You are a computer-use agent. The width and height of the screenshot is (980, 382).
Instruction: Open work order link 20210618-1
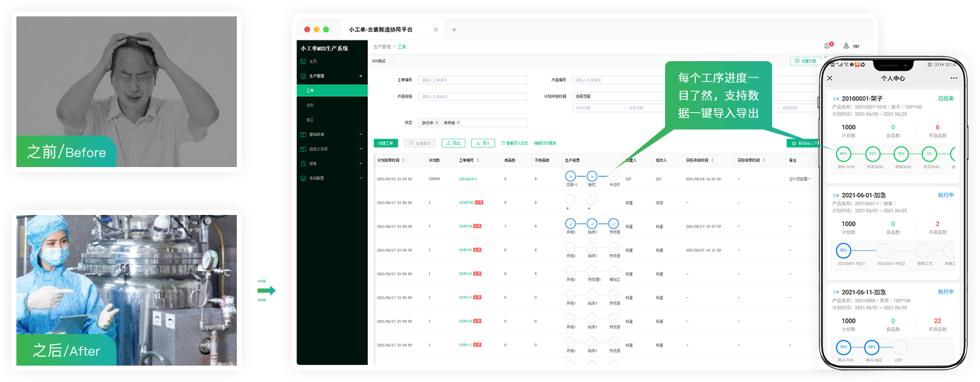pyautogui.click(x=468, y=179)
